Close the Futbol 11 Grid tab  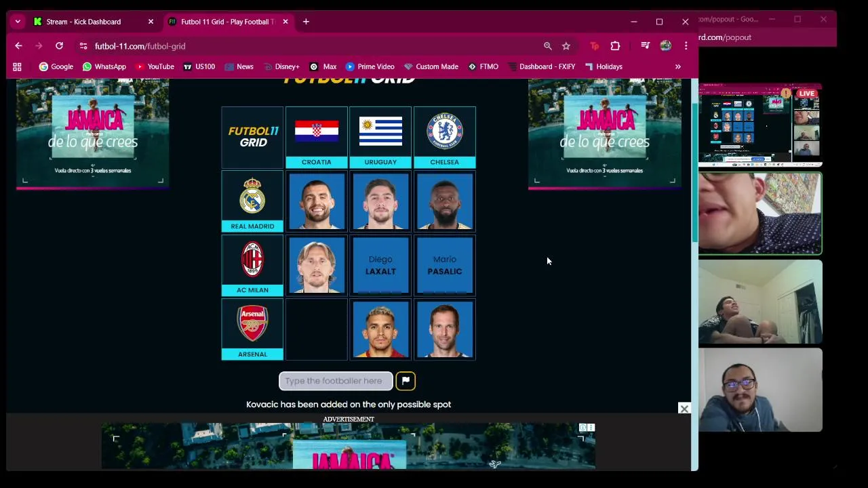[x=285, y=22]
